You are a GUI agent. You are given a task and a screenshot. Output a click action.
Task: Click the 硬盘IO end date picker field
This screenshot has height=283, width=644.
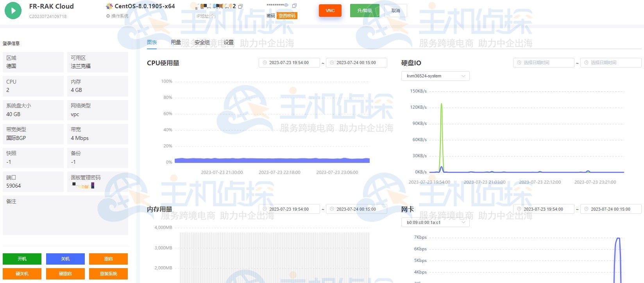click(611, 63)
